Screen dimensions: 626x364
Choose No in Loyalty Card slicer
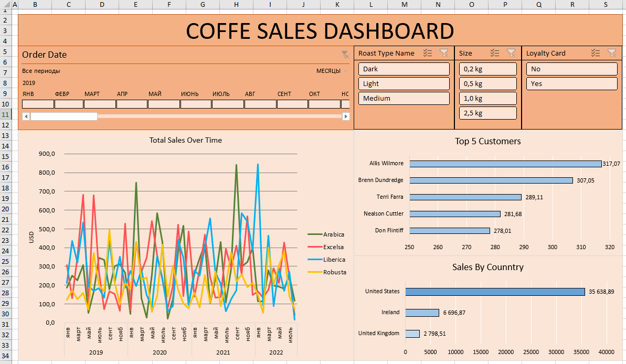pyautogui.click(x=571, y=69)
